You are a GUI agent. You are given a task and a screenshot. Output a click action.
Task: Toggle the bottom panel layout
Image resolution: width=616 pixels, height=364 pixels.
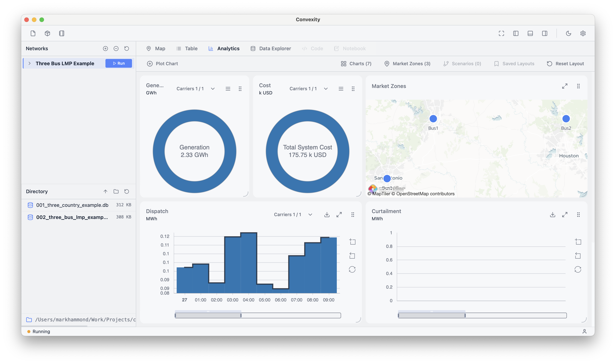530,33
